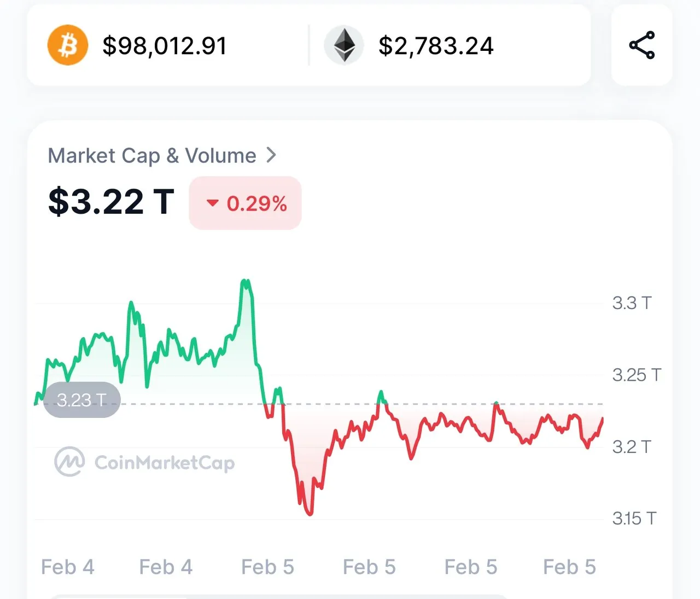Select the 3.23 T baseline label pill

pos(81,400)
